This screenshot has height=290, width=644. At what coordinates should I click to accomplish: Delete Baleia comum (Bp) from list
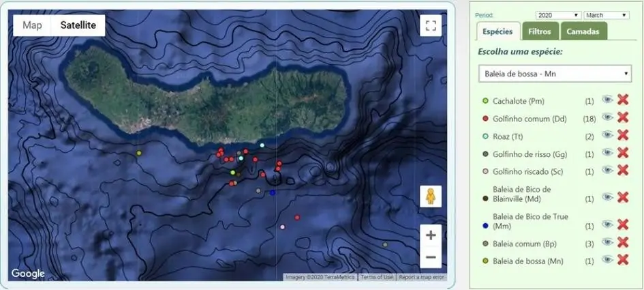[x=622, y=242]
